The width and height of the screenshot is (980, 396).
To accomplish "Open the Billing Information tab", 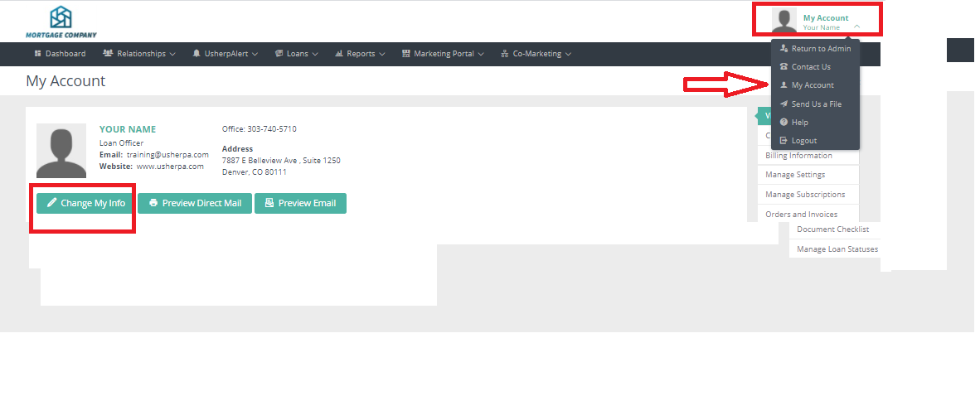I will pos(798,156).
